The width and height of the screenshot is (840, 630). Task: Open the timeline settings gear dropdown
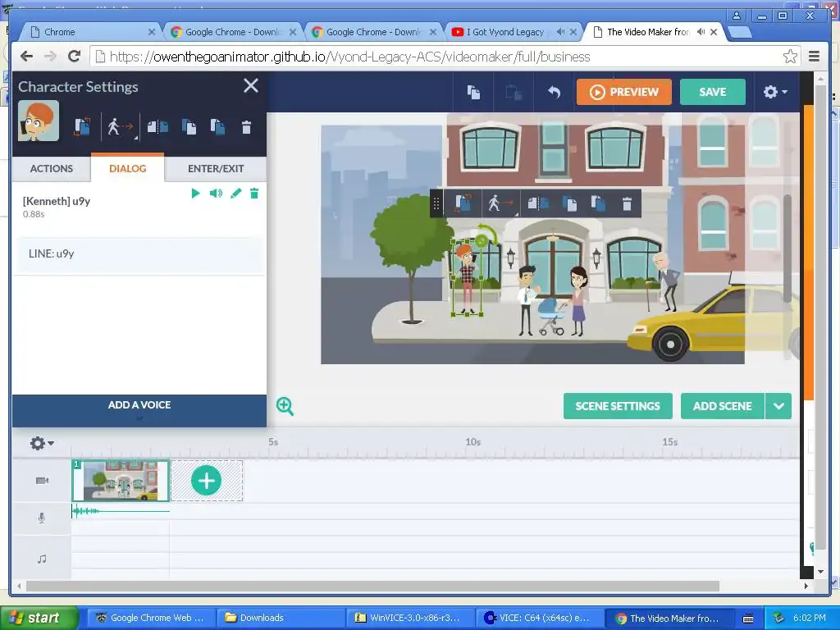[x=41, y=443]
